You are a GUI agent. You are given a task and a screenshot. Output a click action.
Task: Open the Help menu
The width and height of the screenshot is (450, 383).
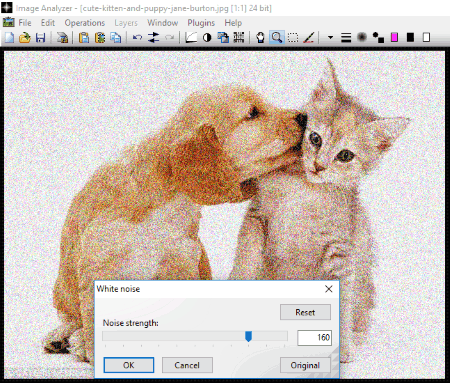pyautogui.click(x=233, y=23)
